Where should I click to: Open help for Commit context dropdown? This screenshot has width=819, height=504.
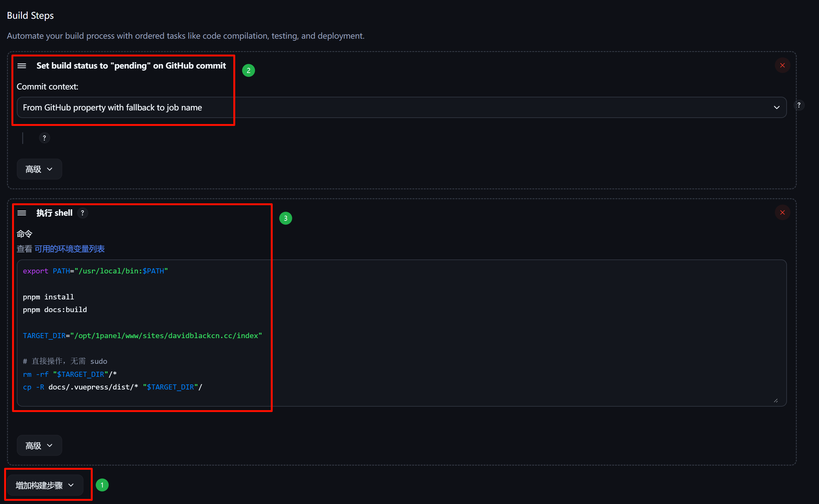tap(799, 105)
